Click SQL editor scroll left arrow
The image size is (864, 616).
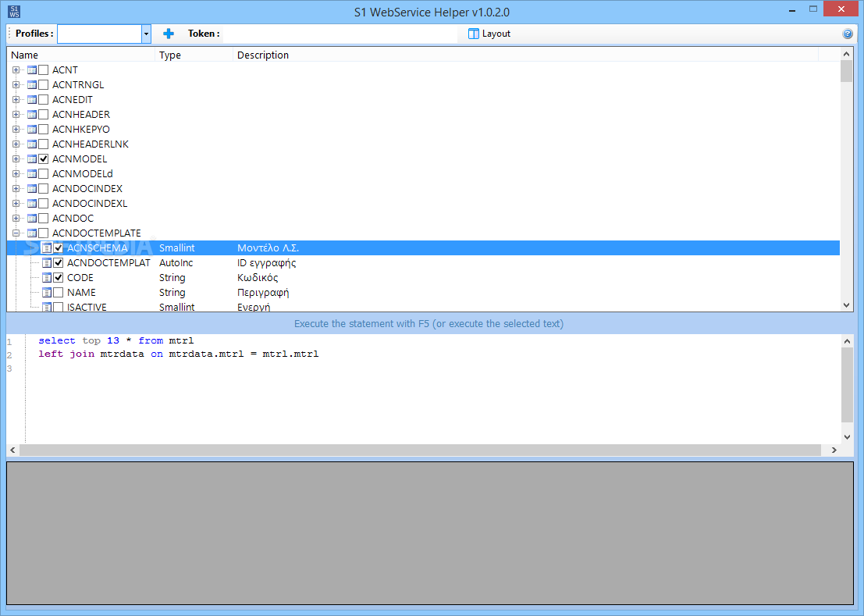click(x=12, y=450)
